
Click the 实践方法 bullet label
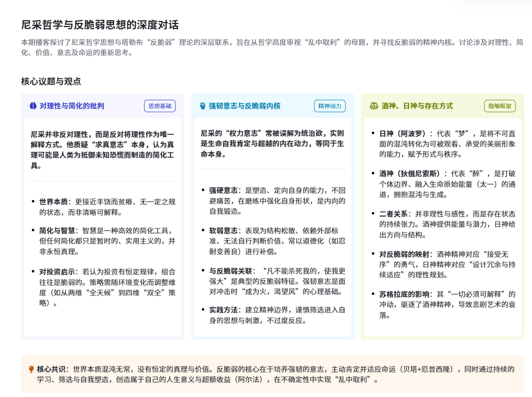click(223, 310)
